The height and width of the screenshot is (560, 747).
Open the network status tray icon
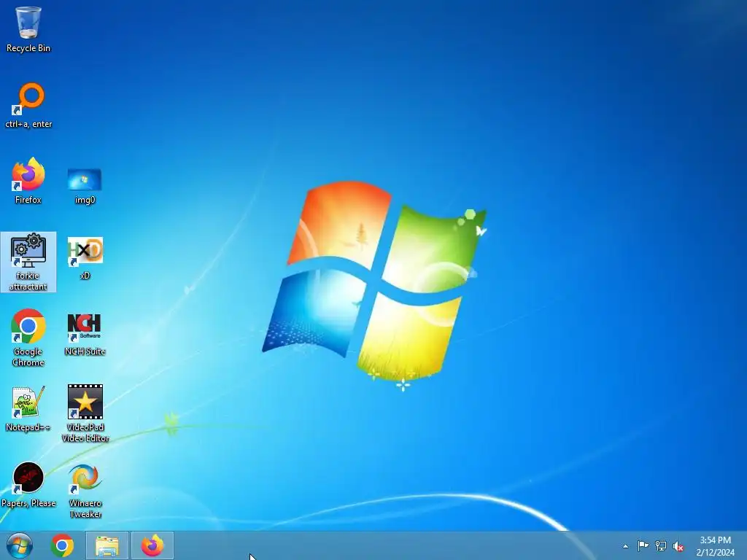click(x=661, y=545)
